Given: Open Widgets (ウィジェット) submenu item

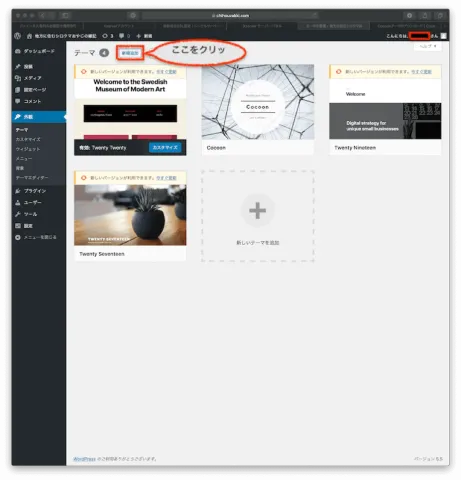Looking at the screenshot, I should (x=28, y=149).
